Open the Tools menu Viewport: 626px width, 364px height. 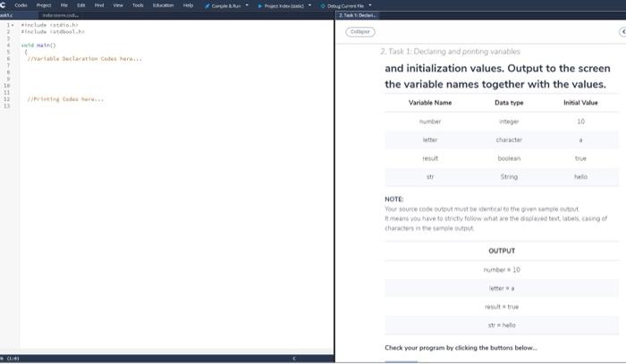(138, 5)
